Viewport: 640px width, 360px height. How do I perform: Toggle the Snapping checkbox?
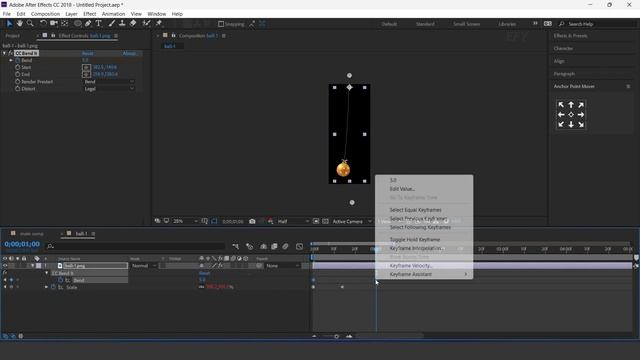point(221,24)
